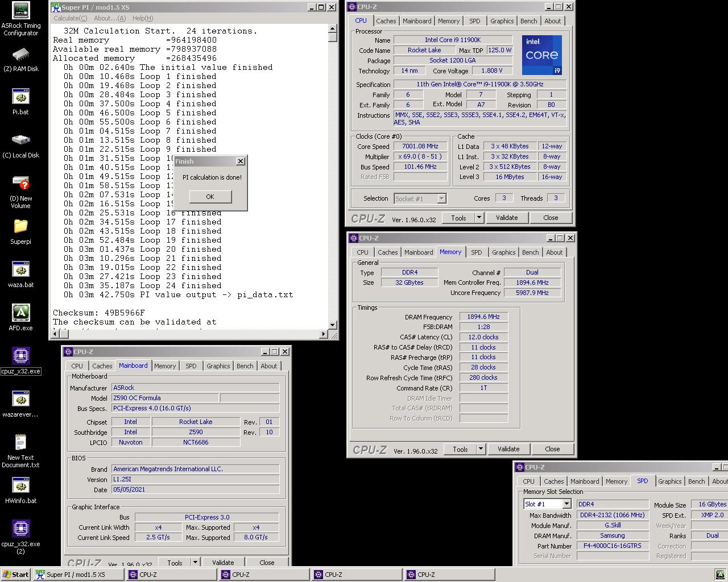Select CPU tab in CPU-Z Mainboard window

[77, 366]
